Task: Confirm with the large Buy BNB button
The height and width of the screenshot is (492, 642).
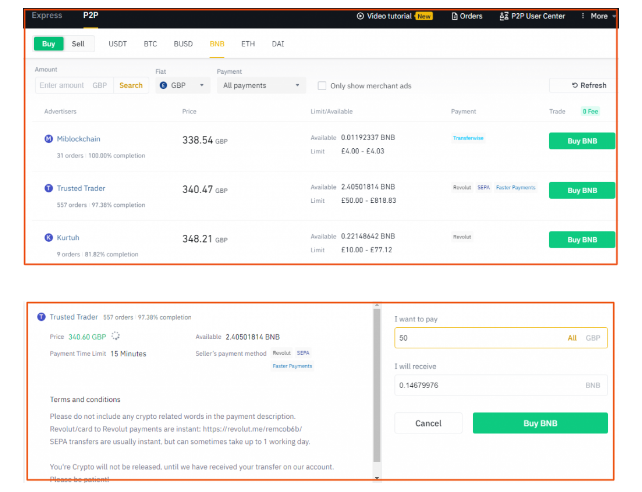Action: pyautogui.click(x=540, y=423)
